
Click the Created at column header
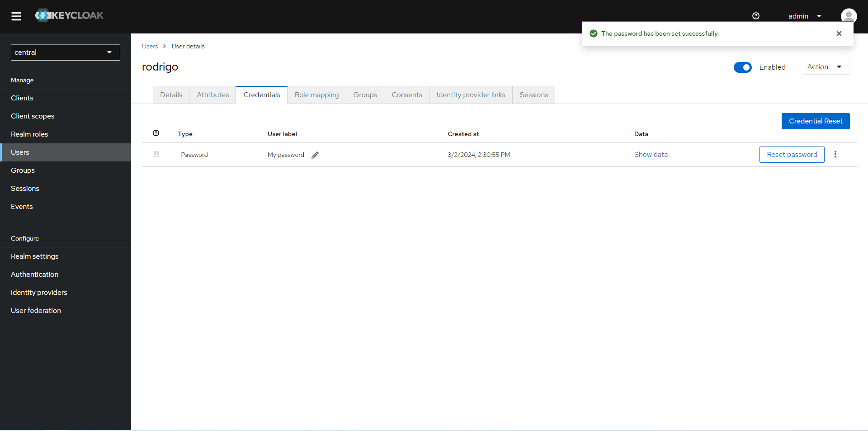tap(463, 134)
